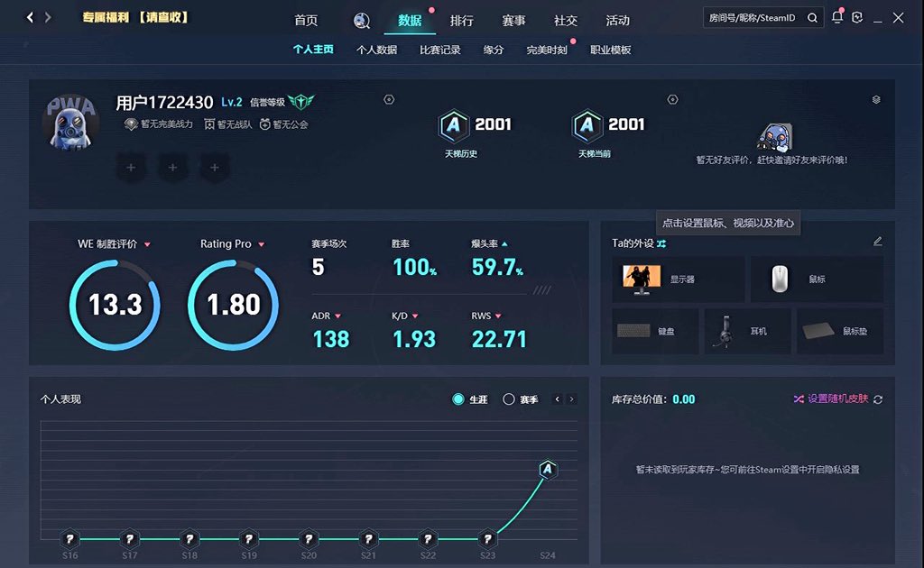This screenshot has width=924, height=568.
Task: Go back with the left arrow
Action: 30,18
